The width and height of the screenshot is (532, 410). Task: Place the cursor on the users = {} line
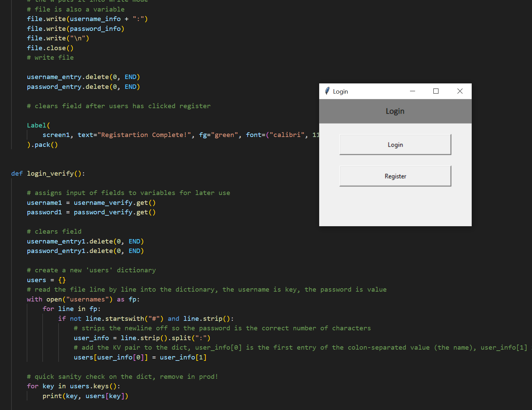pyautogui.click(x=46, y=280)
